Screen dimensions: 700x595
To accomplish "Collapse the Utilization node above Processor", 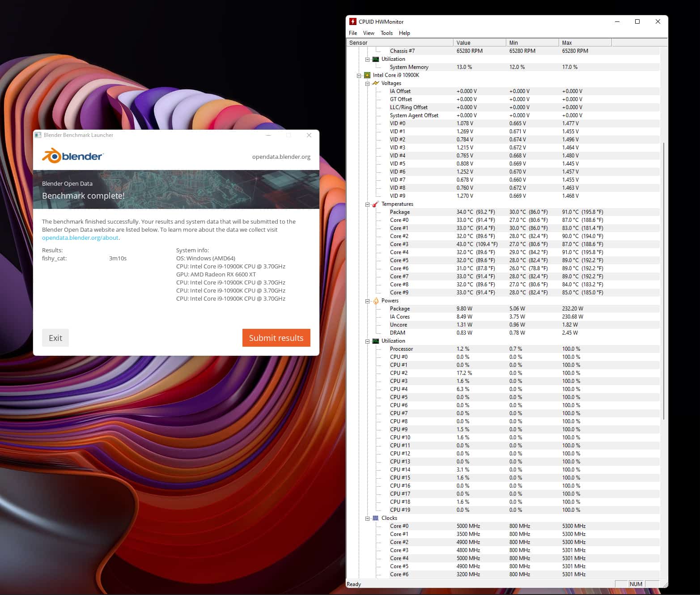I will (x=367, y=341).
